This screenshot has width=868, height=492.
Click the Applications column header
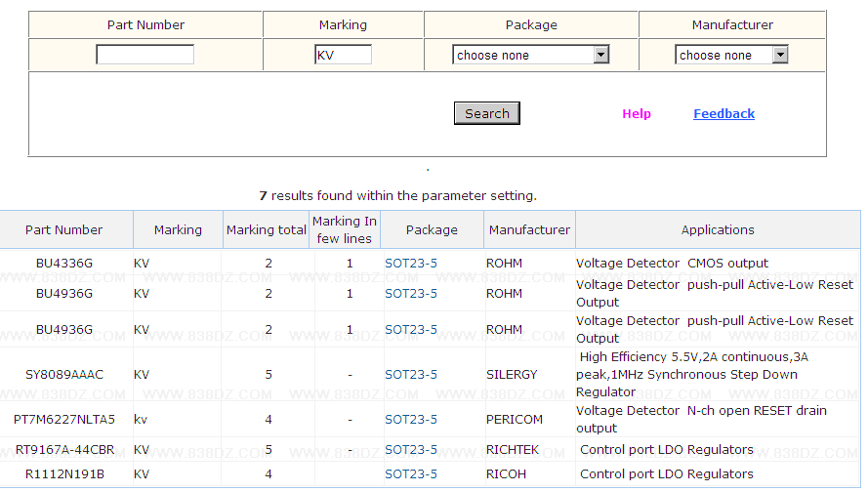718,230
